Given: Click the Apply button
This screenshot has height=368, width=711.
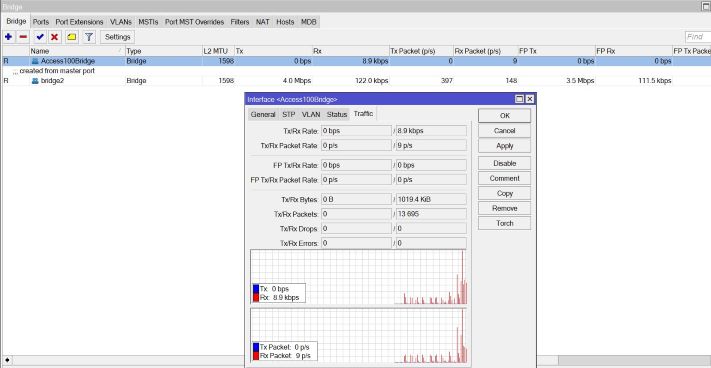Looking at the screenshot, I should (504, 145).
